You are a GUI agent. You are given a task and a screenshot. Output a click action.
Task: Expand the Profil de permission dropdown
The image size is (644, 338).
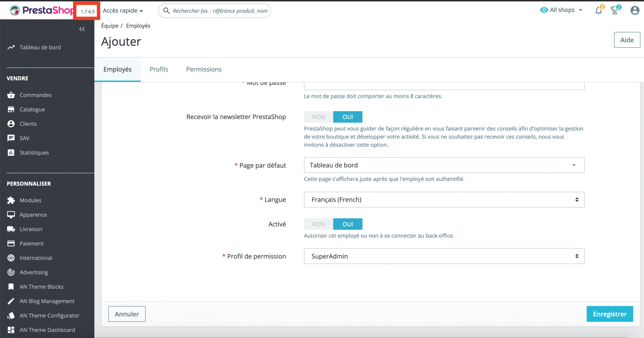[444, 256]
